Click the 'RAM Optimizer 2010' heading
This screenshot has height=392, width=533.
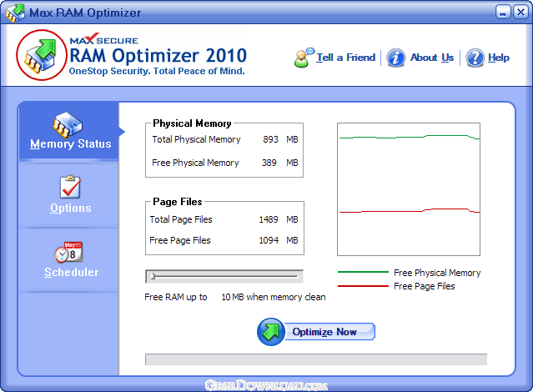pos(158,56)
